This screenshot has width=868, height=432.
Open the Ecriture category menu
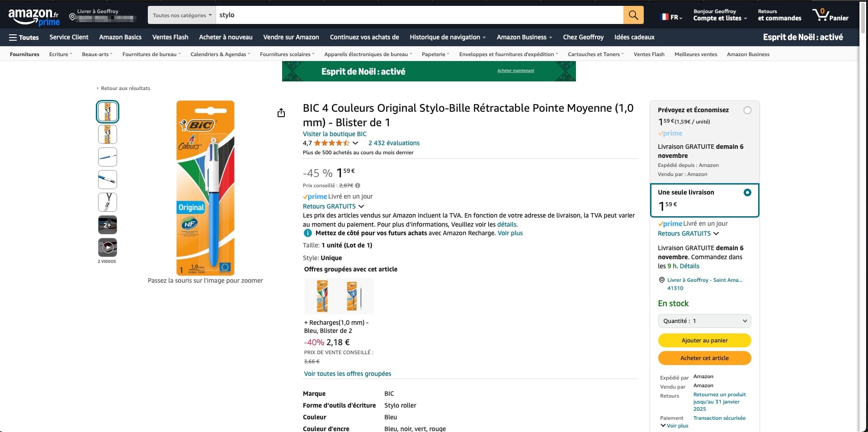tap(60, 54)
